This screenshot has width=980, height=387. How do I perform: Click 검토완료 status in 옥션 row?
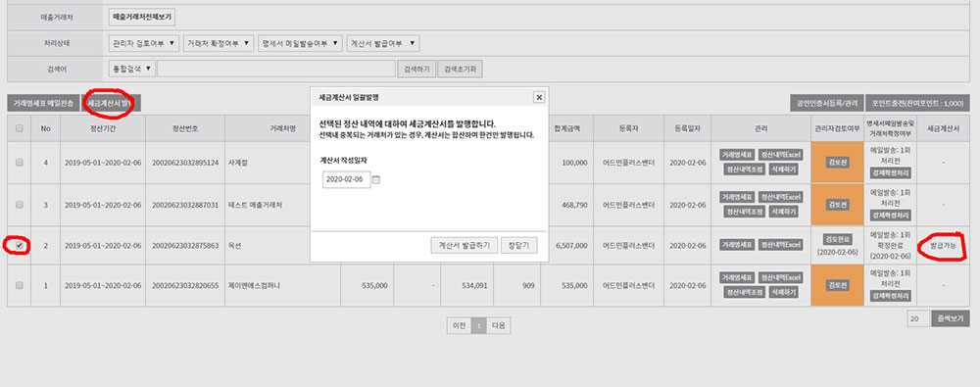[837, 239]
